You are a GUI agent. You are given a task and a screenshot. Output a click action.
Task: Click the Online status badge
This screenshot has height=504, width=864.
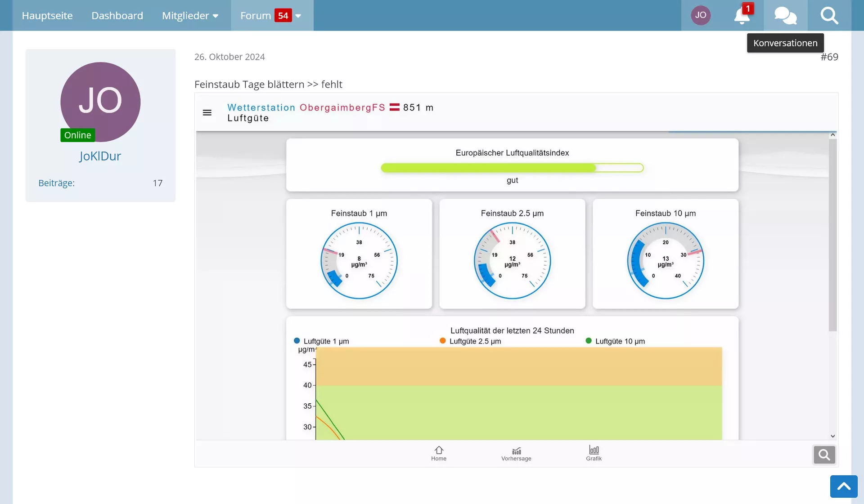tap(77, 135)
